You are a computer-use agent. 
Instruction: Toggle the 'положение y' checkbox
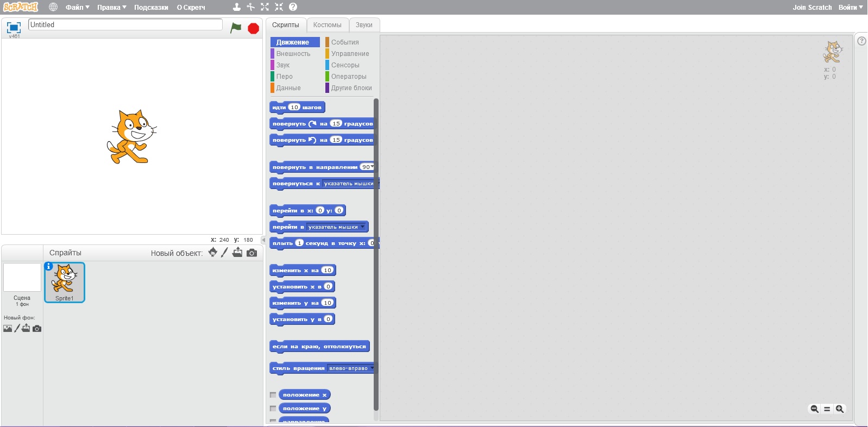click(273, 409)
